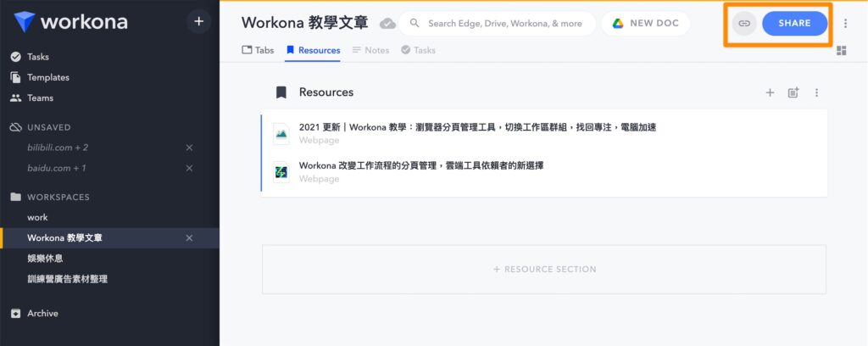Open workspace more options menu

point(845,23)
